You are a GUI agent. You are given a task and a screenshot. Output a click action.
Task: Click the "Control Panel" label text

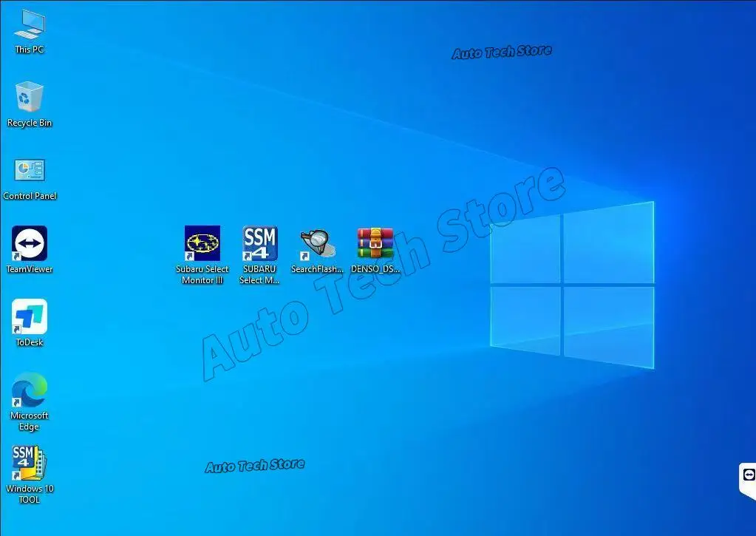click(x=30, y=196)
